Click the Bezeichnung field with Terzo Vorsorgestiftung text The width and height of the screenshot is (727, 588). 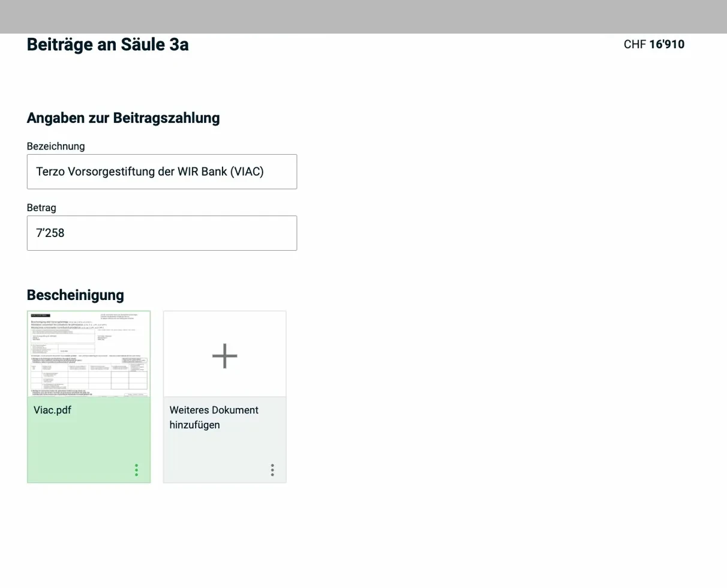(x=161, y=172)
